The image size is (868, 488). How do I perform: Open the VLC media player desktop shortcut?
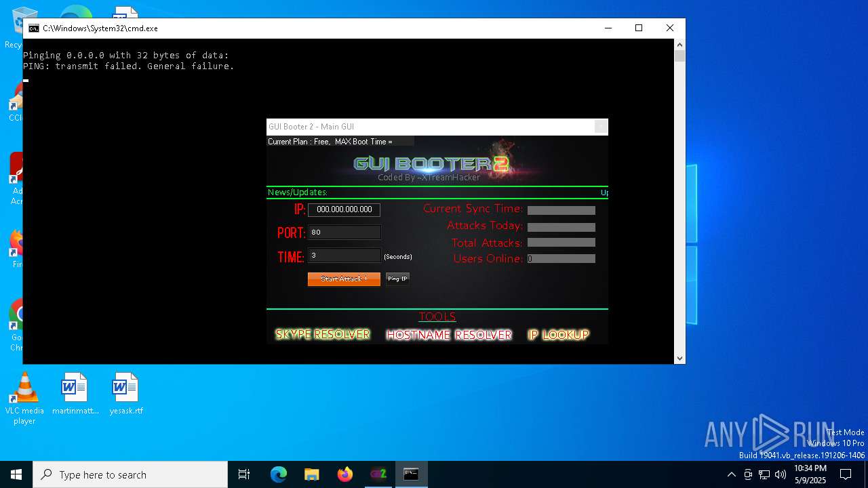[x=24, y=399]
